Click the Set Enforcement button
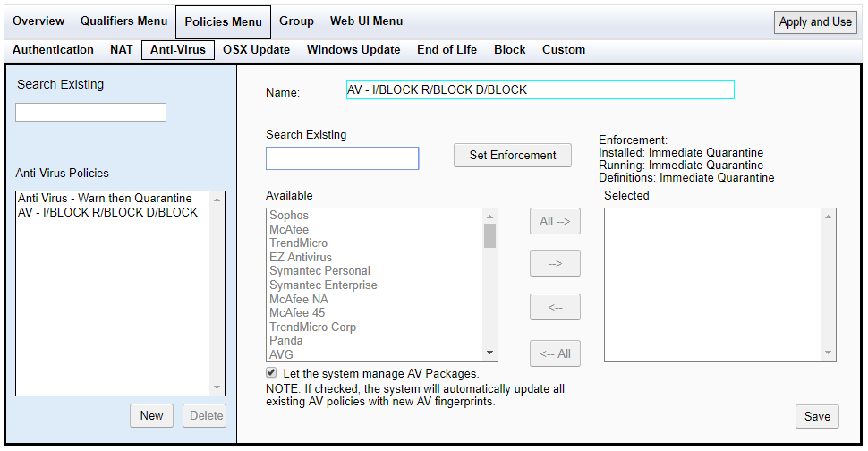This screenshot has width=868, height=451. point(513,156)
